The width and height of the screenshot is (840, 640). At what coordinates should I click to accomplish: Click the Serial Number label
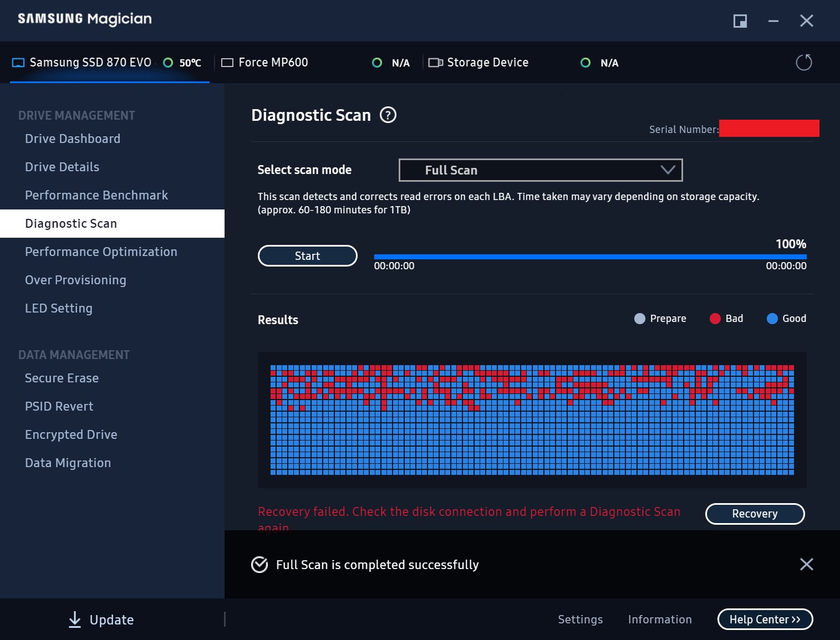(x=684, y=130)
